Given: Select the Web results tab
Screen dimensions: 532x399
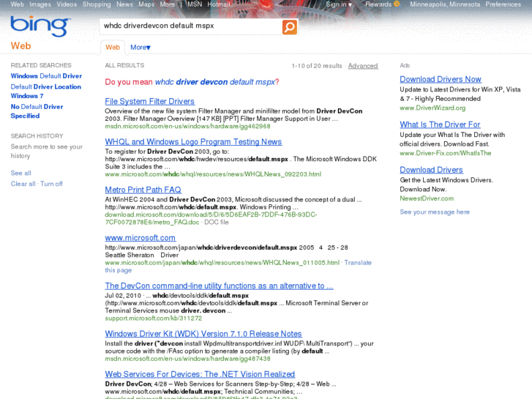Looking at the screenshot, I should point(113,48).
